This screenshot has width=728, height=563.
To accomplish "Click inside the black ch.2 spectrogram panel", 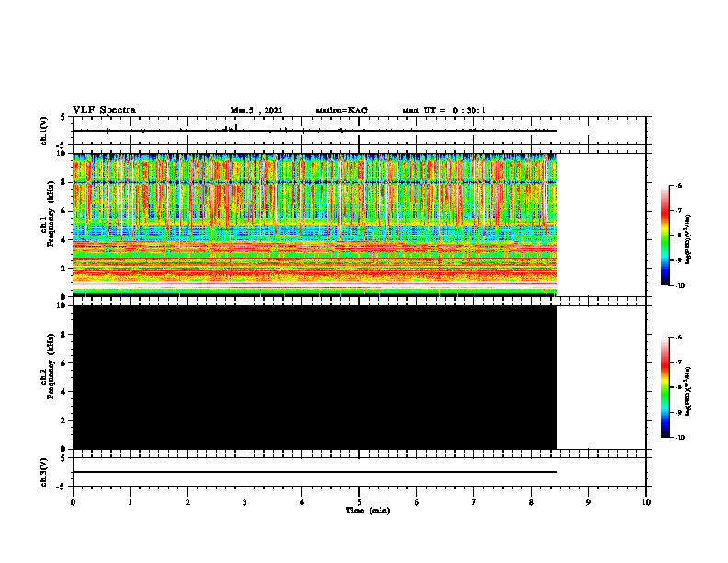I will (x=314, y=377).
